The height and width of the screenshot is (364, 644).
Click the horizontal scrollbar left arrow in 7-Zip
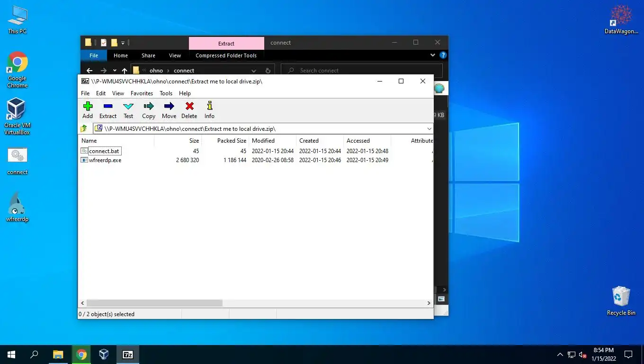[x=82, y=303]
